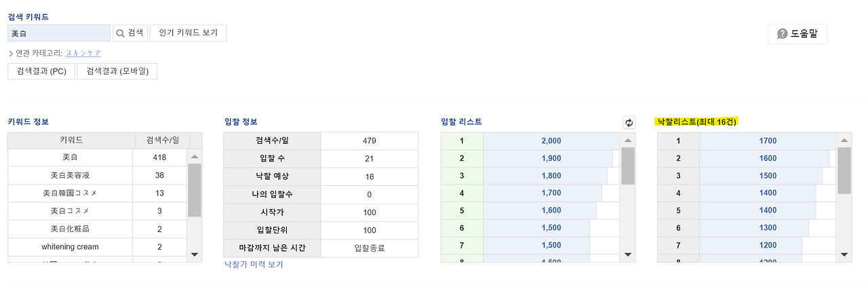The image size is (868, 287).
Task: Click the 1700 entry in the winning list
Action: tap(768, 141)
